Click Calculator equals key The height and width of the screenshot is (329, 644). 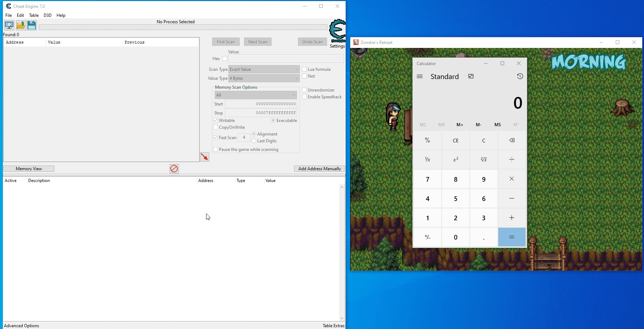click(x=512, y=237)
